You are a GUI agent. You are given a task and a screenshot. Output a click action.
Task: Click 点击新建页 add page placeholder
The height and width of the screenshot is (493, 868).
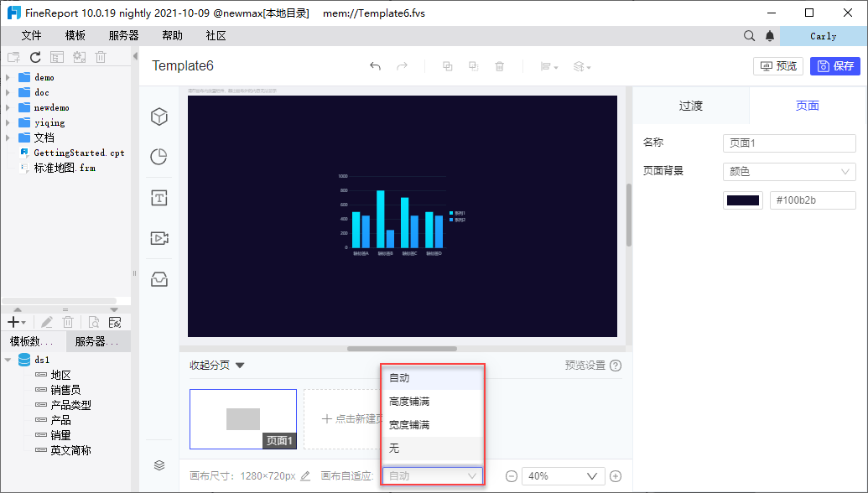[x=344, y=419]
